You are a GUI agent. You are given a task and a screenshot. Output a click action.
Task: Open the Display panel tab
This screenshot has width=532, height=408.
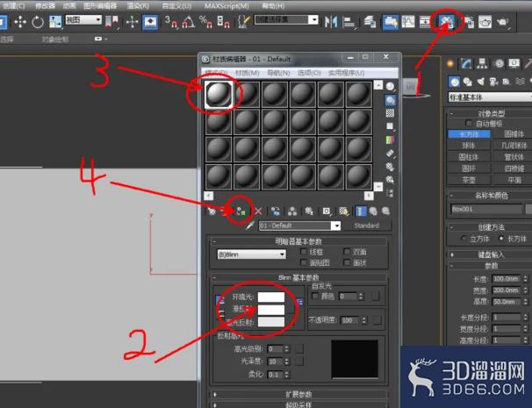pos(514,63)
